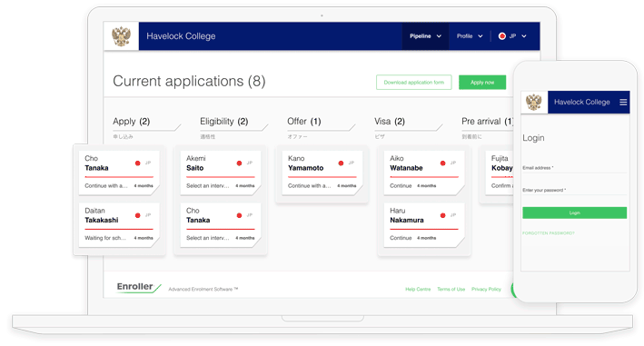
Task: Open the Terms of Use footer link
Action: (451, 290)
